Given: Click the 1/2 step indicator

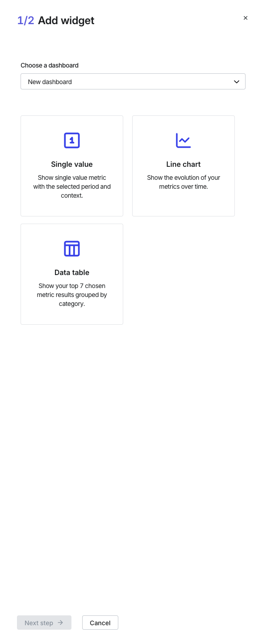Looking at the screenshot, I should click(x=26, y=21).
